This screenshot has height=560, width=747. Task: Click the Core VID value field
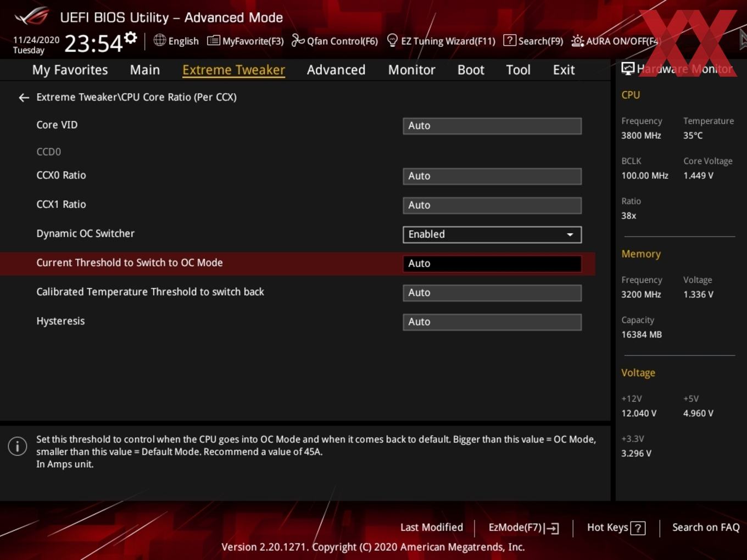pos(492,126)
